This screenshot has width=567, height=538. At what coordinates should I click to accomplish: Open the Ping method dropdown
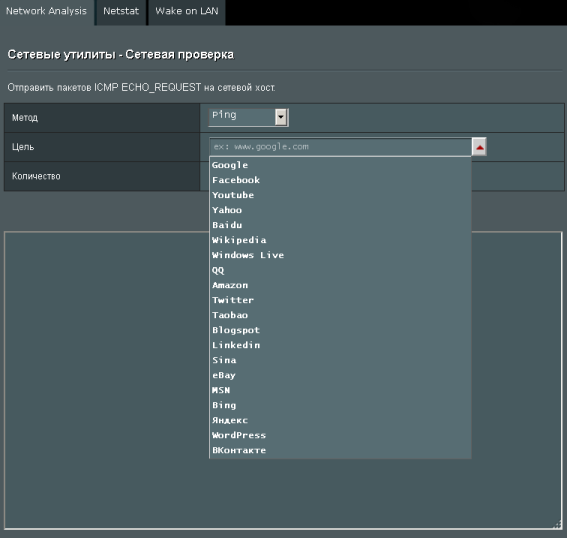[x=248, y=117]
